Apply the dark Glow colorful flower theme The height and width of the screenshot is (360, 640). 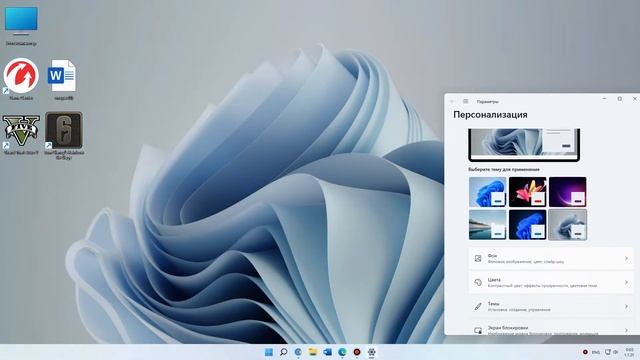click(x=527, y=192)
